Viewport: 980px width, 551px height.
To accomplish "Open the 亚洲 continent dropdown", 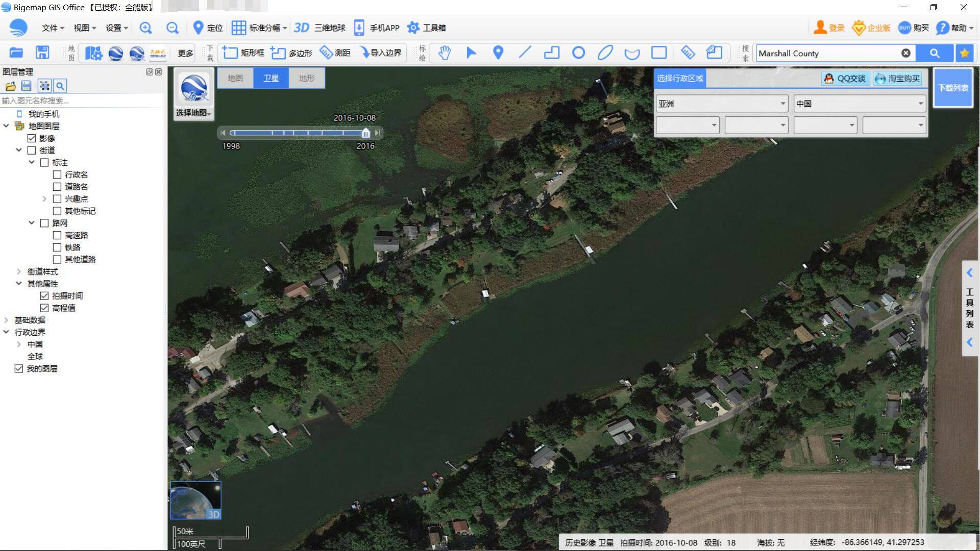I will coord(722,104).
